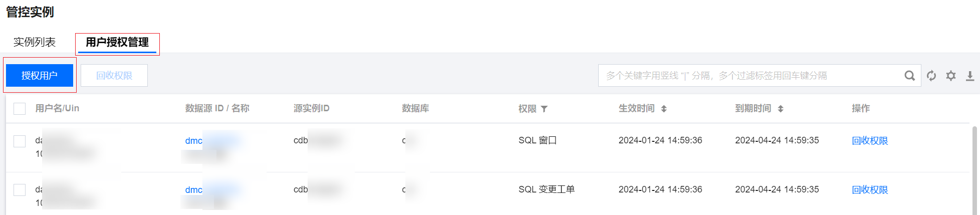Revoke permission for SQL 变更工单 row
This screenshot has width=980, height=215.
click(x=870, y=190)
